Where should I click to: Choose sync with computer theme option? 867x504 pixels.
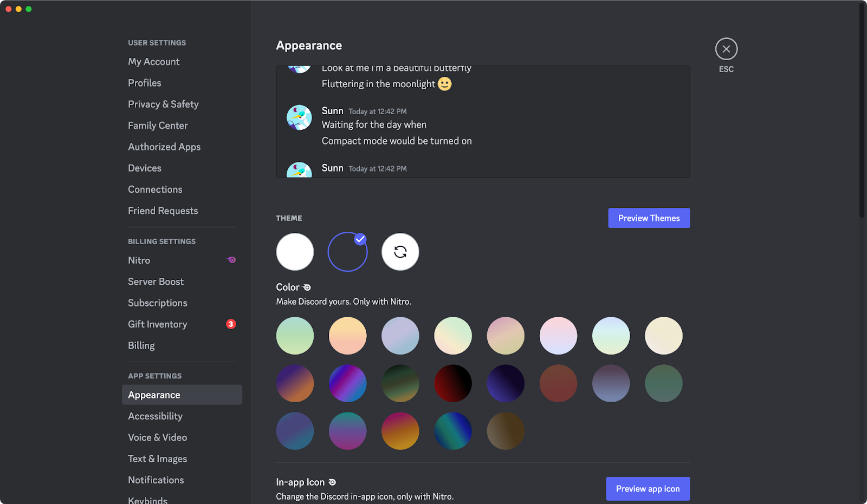click(400, 252)
